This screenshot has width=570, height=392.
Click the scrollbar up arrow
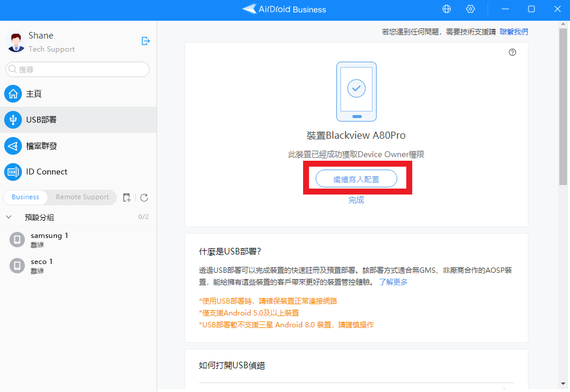[563, 24]
